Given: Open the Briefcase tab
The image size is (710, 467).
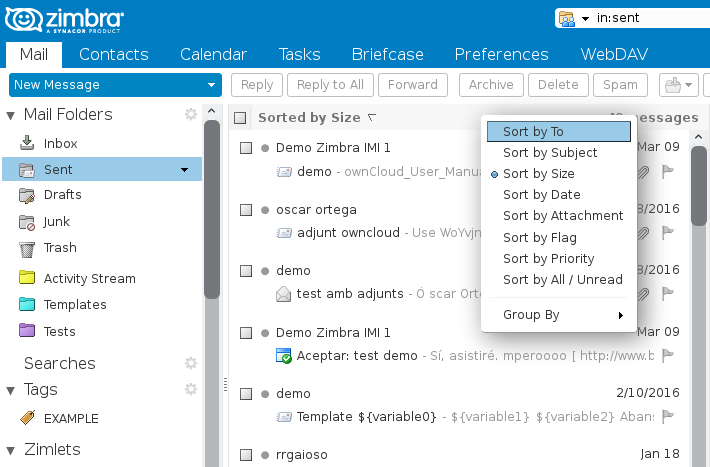Looking at the screenshot, I should coord(388,54).
